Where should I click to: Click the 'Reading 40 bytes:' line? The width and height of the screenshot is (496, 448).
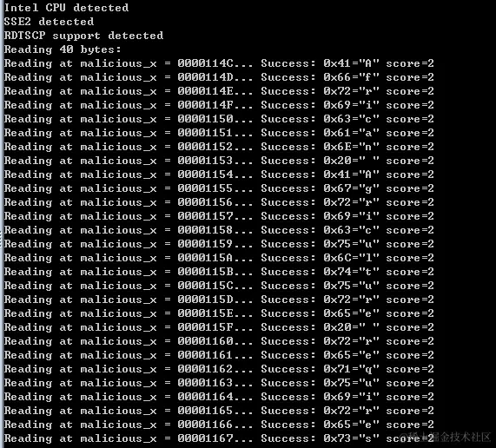tap(63, 49)
